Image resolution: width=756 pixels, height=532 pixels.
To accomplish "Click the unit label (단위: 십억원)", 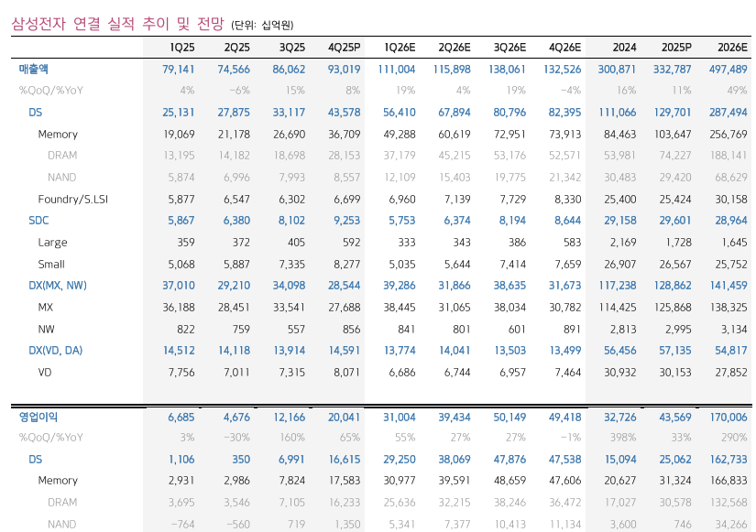I will tap(264, 22).
